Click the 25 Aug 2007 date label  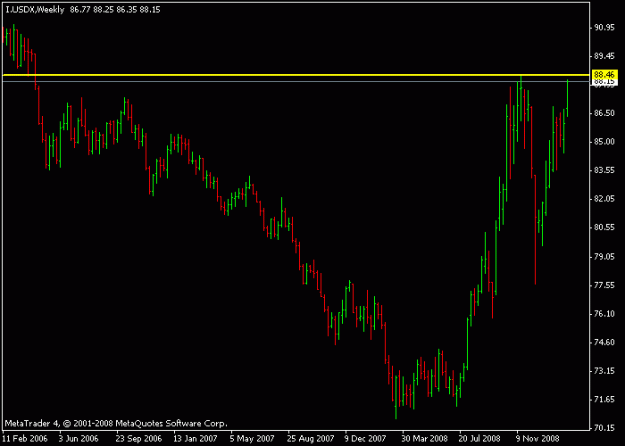[x=311, y=439]
